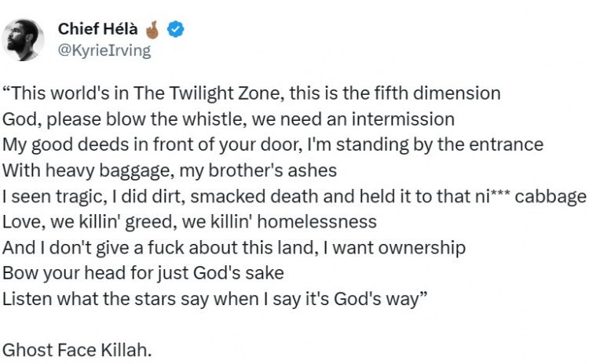Screen dimensions: 589x364
Task: Click the "With heavy baggage" line
Action: click(x=170, y=171)
